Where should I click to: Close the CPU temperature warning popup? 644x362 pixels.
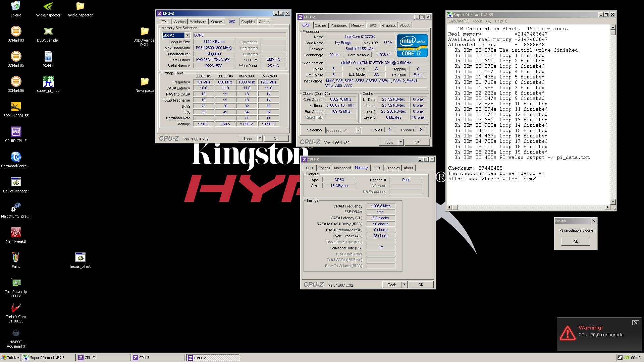pos(636,323)
